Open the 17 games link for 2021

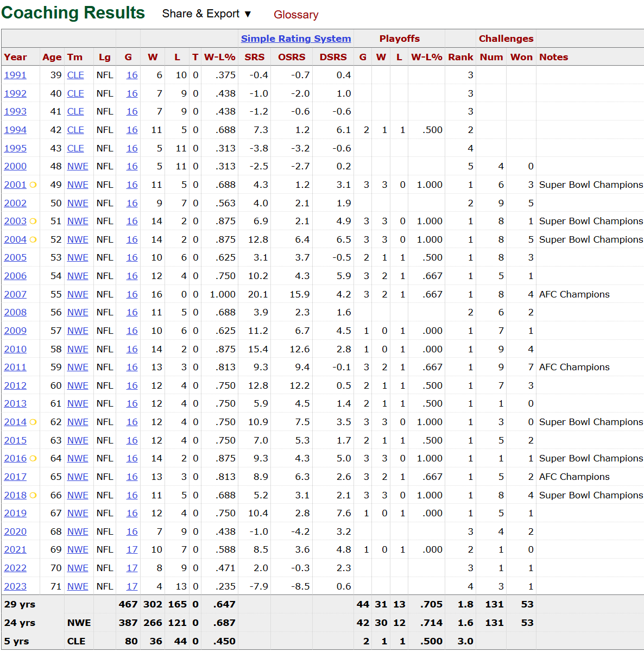(x=132, y=550)
